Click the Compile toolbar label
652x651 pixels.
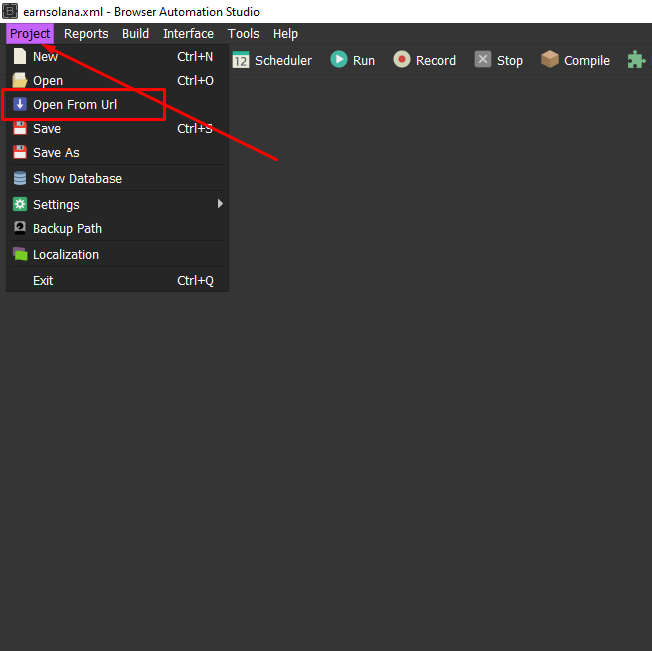click(x=587, y=61)
